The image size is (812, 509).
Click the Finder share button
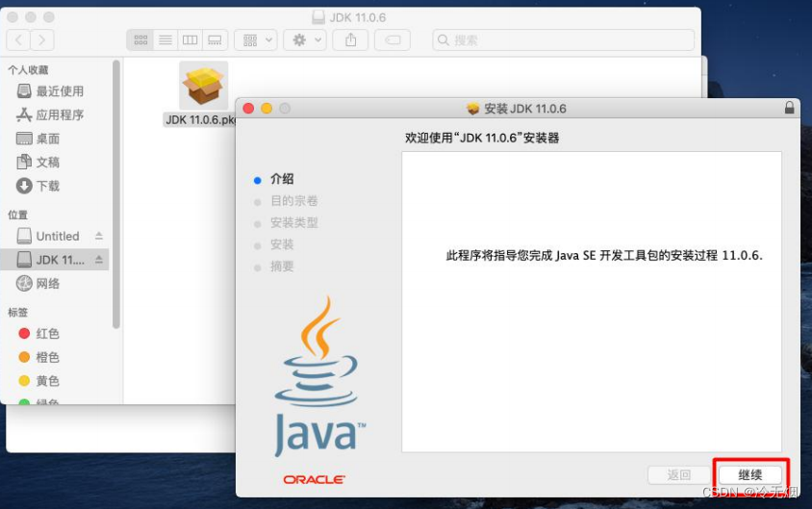[x=350, y=39]
